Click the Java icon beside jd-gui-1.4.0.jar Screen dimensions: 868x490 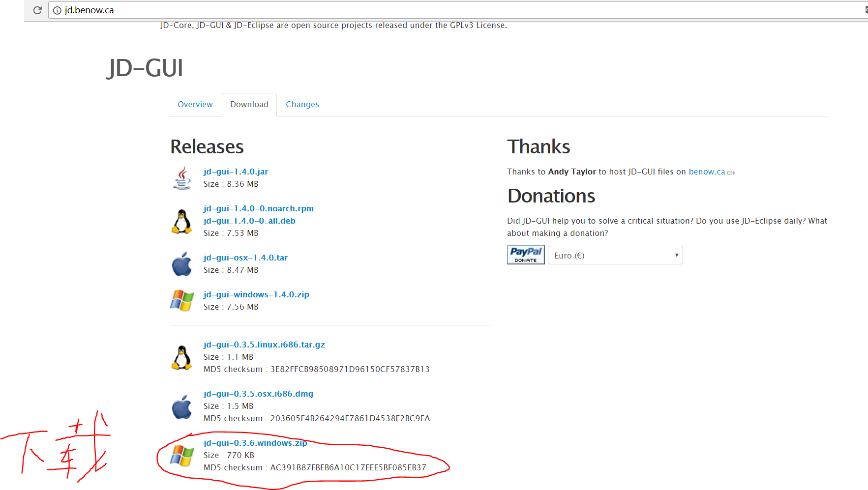182,178
